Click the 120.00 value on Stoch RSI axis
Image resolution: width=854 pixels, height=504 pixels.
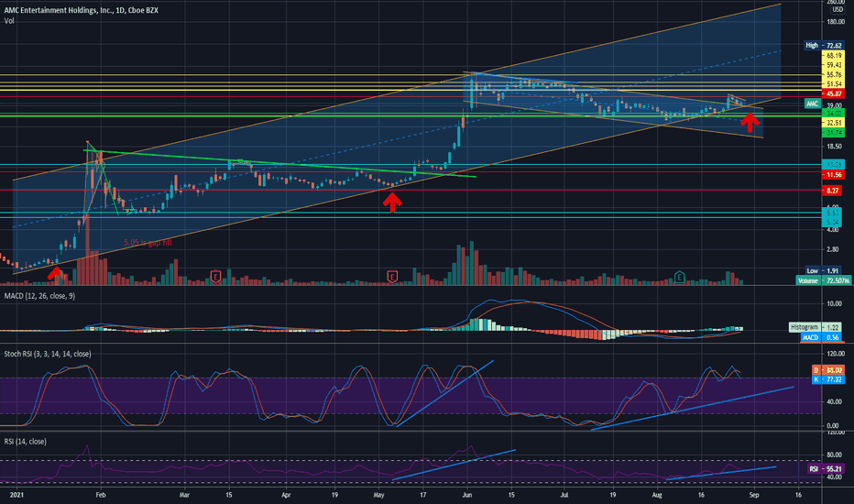coord(836,354)
